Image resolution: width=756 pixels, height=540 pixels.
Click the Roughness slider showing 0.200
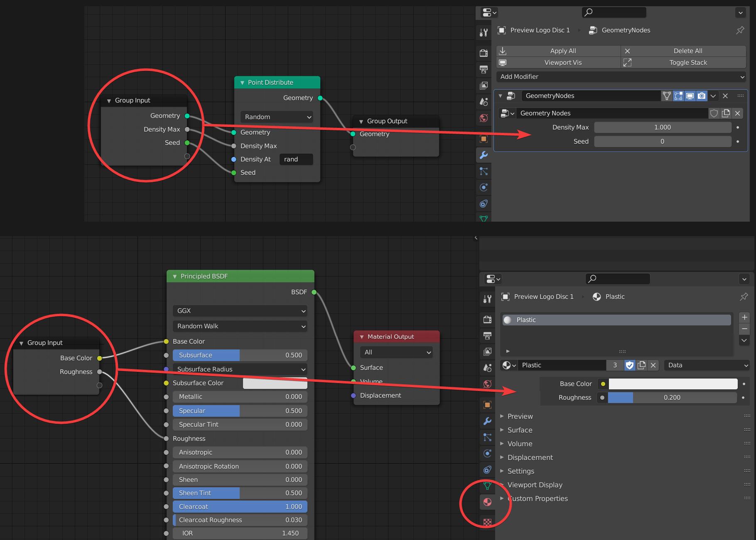click(x=672, y=398)
